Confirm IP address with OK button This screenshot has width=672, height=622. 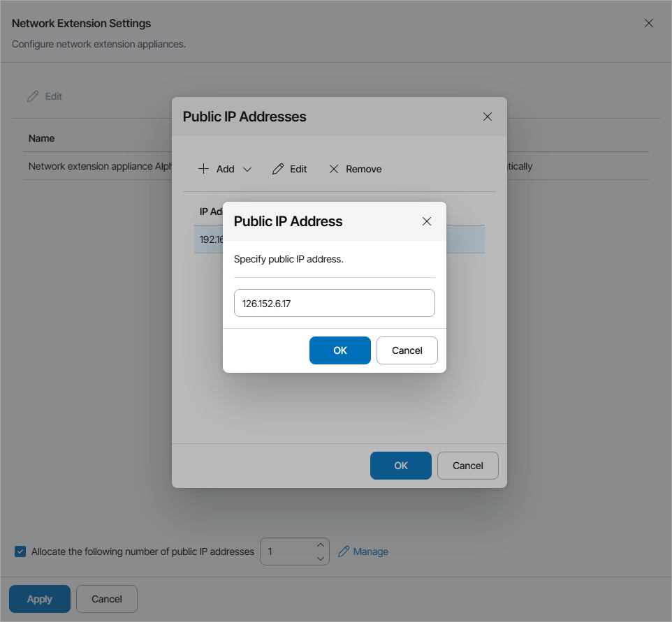click(339, 350)
